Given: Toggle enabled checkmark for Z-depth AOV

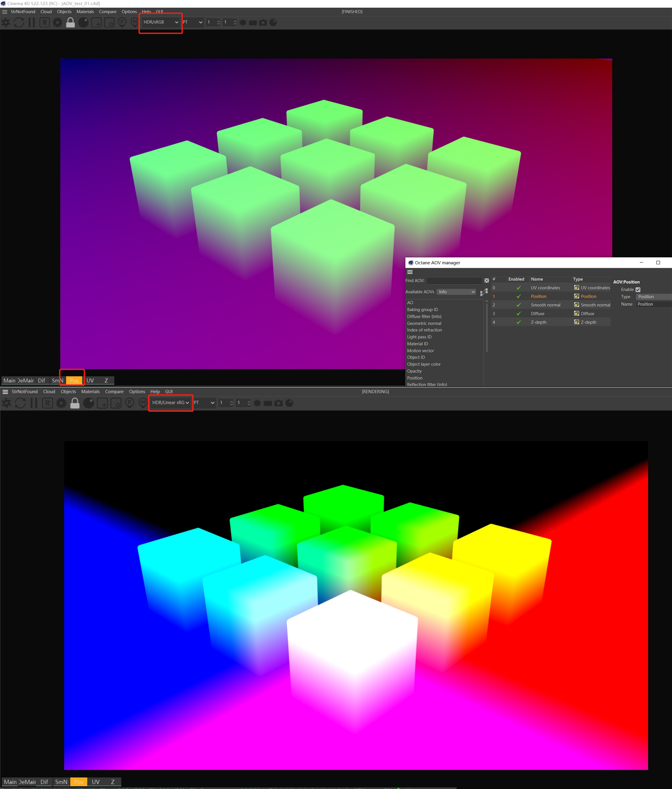Looking at the screenshot, I should [x=518, y=322].
